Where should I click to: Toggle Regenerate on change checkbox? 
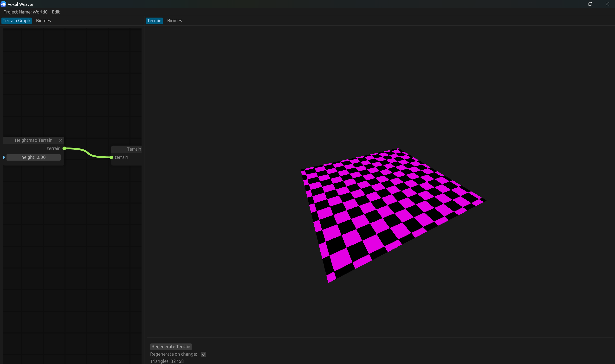tap(203, 354)
